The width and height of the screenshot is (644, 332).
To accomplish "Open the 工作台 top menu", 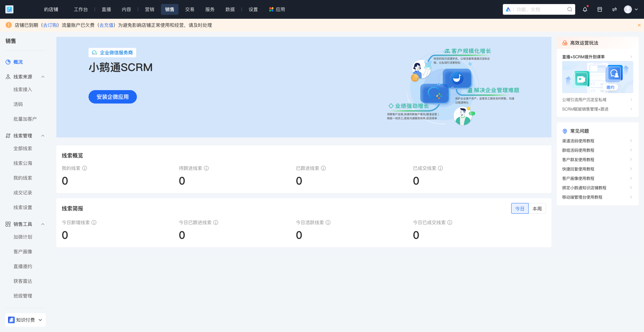I will coord(81,9).
